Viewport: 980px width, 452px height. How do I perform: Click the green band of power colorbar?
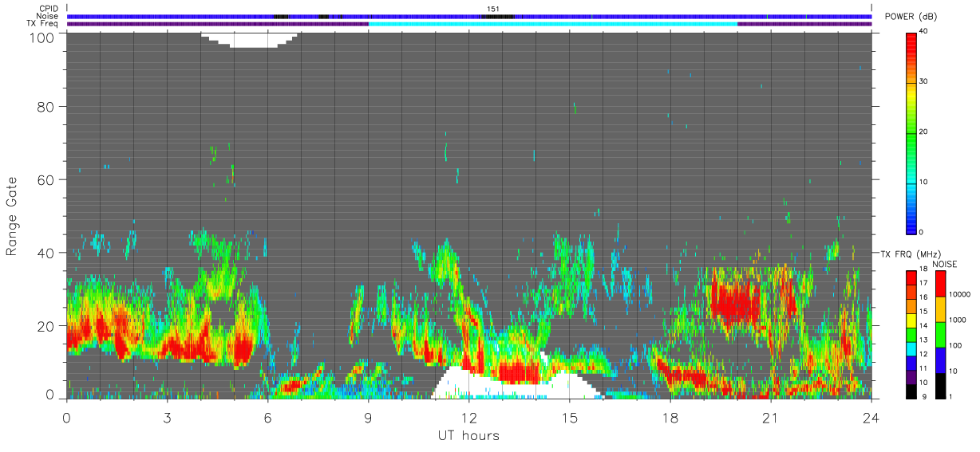[911, 136]
